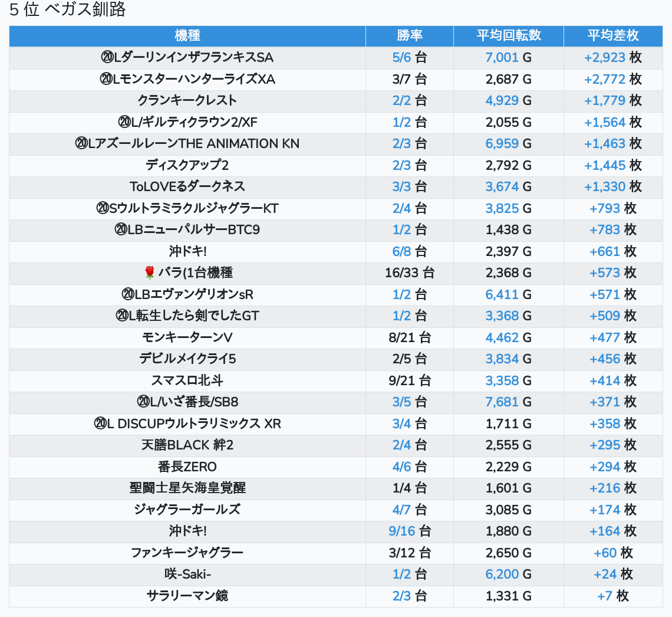Click the スマスロ北斗 machine name
The height and width of the screenshot is (617, 672).
coord(187,380)
